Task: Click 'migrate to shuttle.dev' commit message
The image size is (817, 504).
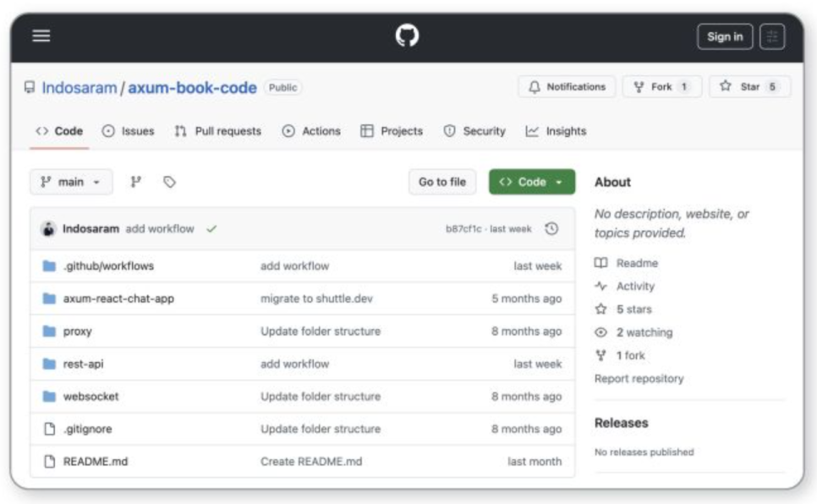Action: coord(317,299)
